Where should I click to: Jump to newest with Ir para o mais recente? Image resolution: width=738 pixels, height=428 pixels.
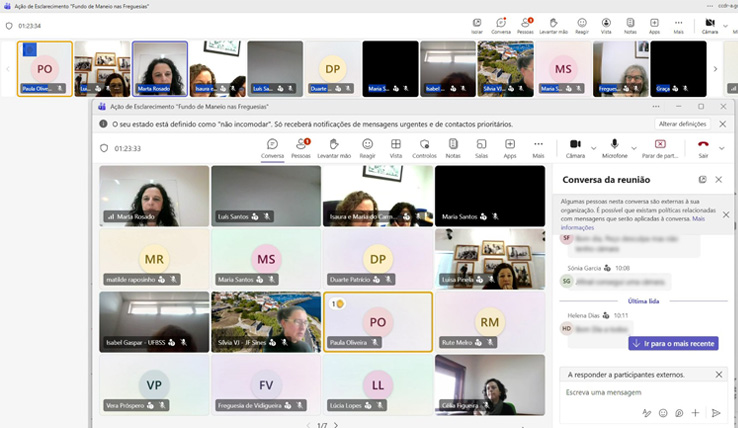click(673, 343)
